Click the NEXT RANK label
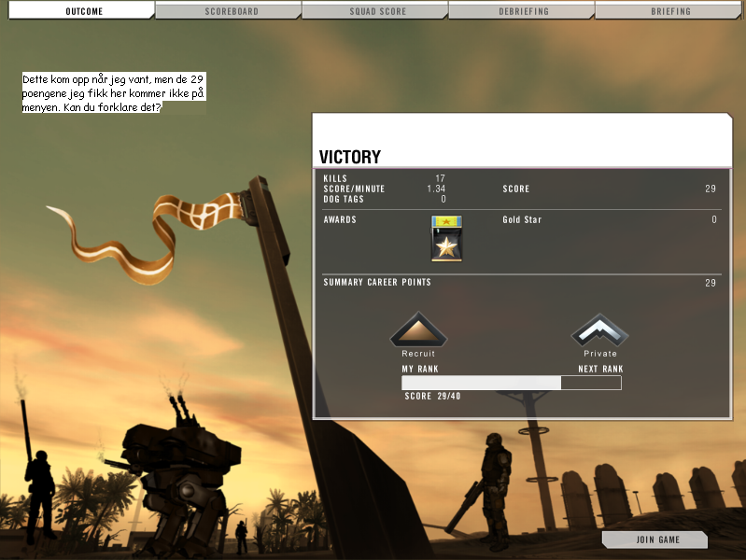The width and height of the screenshot is (746, 560). click(x=600, y=369)
